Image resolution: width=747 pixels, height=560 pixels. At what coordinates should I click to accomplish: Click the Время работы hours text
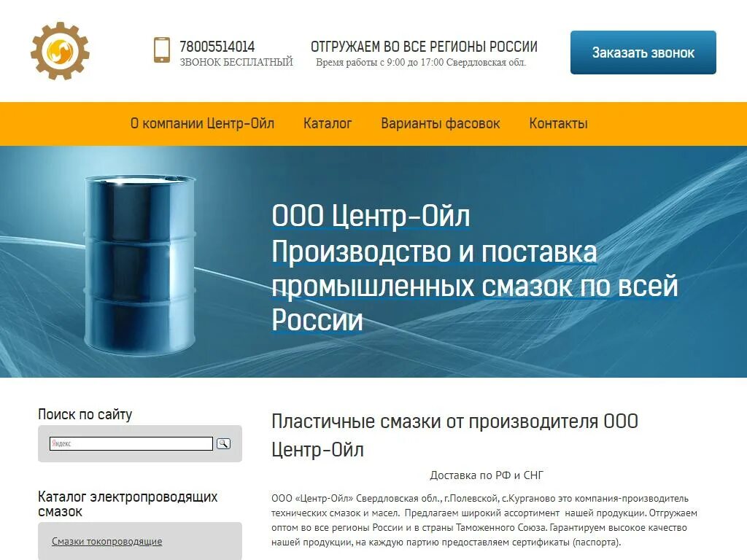pos(421,63)
